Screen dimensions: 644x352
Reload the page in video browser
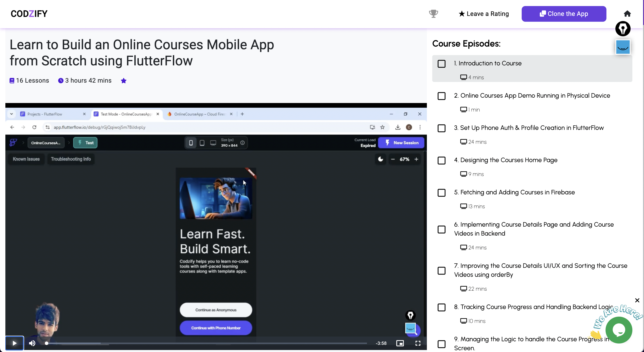click(34, 127)
